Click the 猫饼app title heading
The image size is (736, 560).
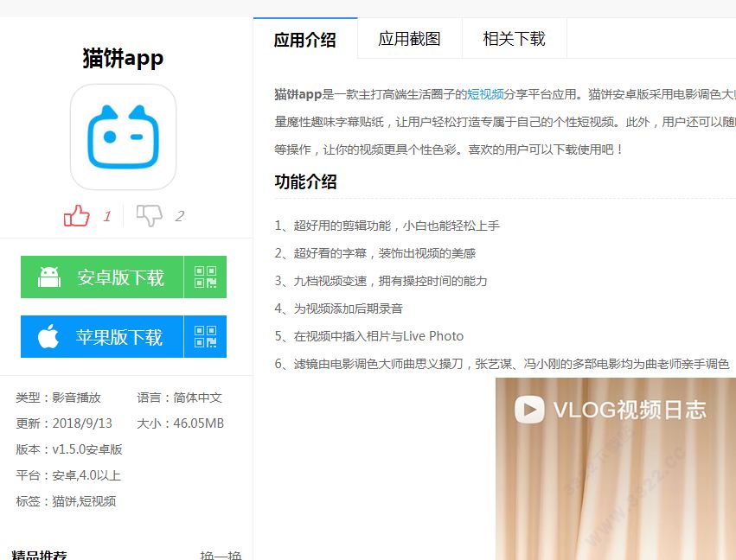[123, 59]
